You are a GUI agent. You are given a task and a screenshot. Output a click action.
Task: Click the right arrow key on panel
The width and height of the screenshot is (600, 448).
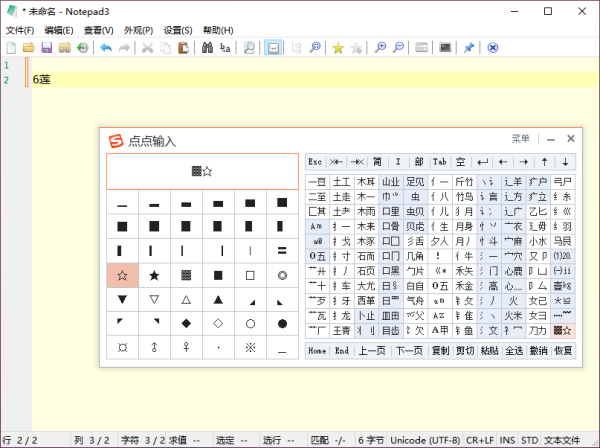coord(524,162)
